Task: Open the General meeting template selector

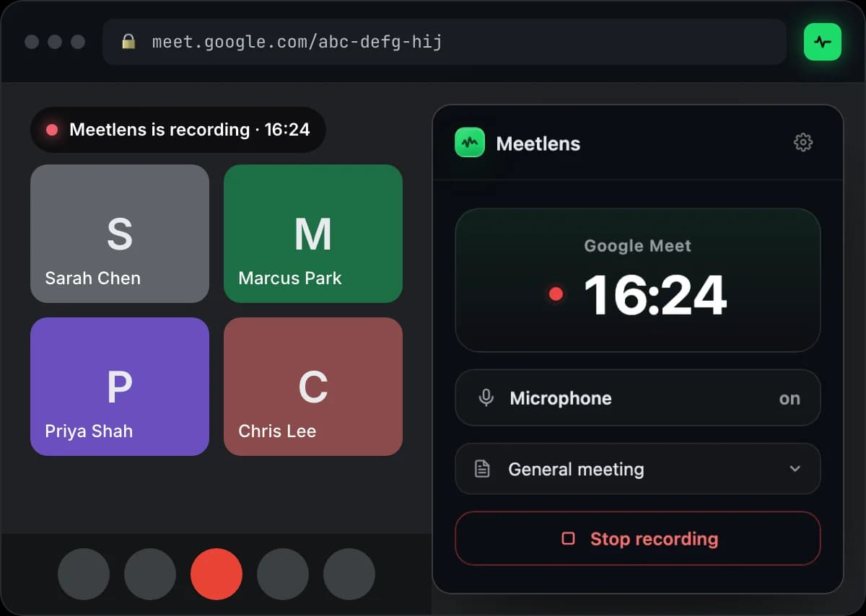Action: [x=638, y=469]
